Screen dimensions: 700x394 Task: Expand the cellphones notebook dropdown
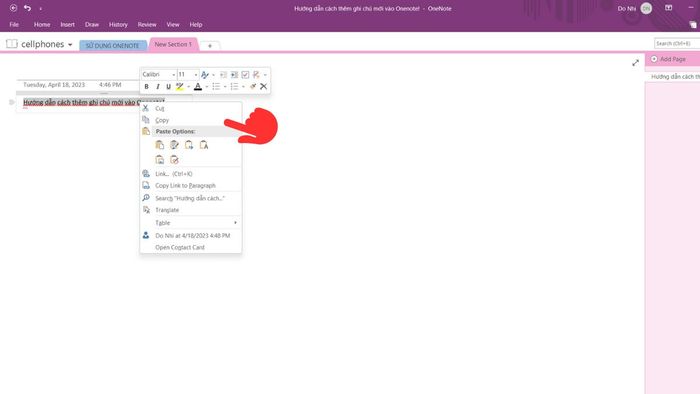70,45
